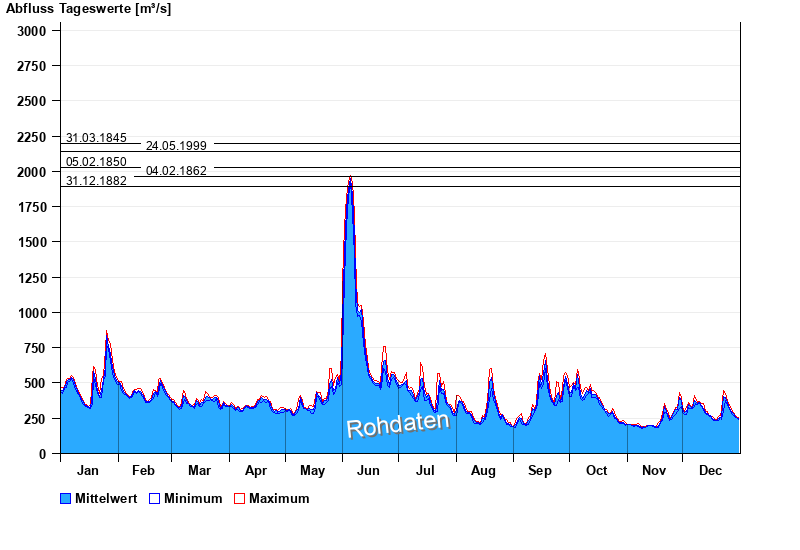Click the Sep month axis label
The width and height of the screenshot is (800, 550).
click(x=540, y=471)
